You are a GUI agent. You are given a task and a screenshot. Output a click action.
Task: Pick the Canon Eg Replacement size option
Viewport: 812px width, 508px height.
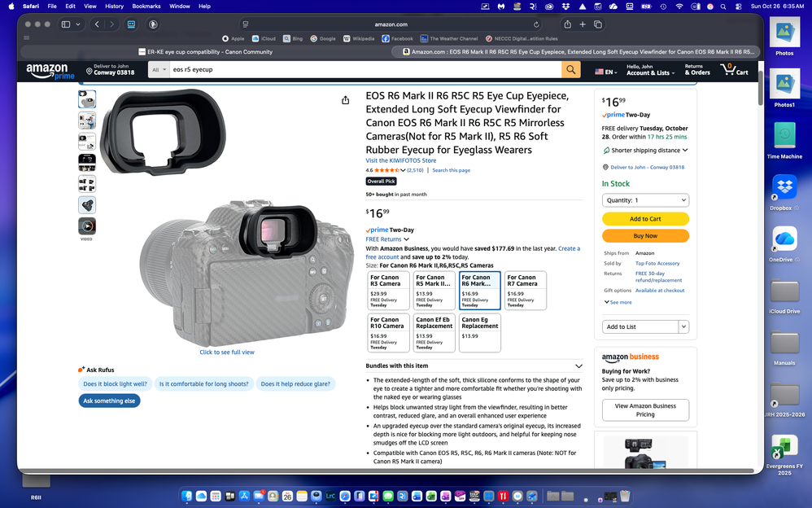(x=479, y=332)
